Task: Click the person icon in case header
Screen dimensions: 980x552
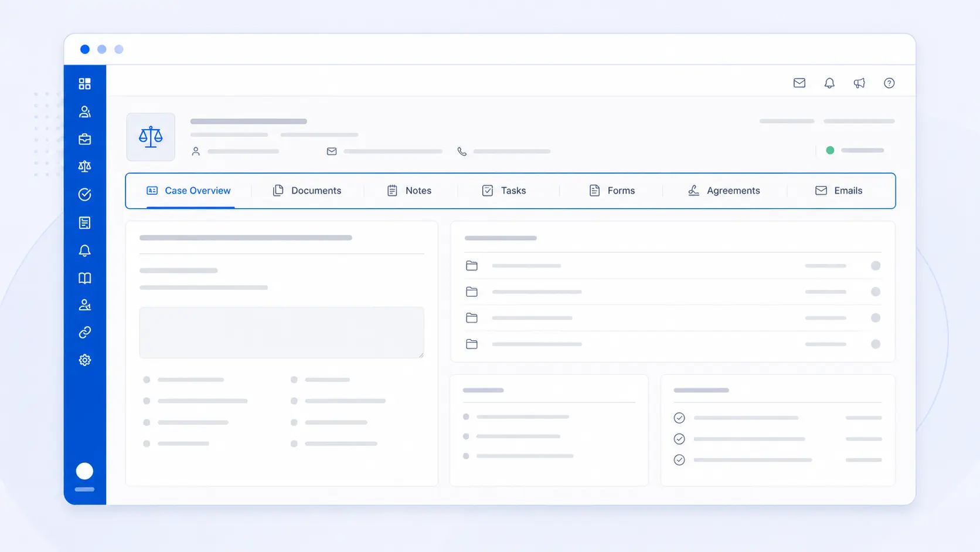Action: [x=196, y=151]
